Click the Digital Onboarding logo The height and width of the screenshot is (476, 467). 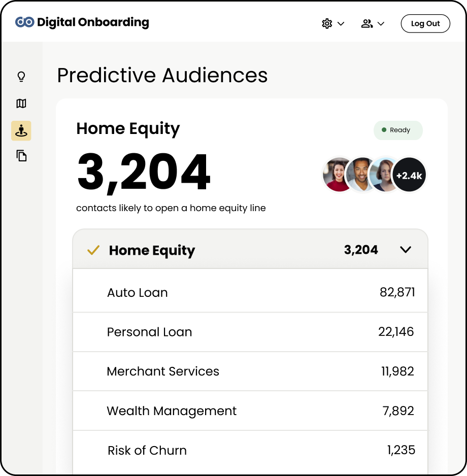82,22
